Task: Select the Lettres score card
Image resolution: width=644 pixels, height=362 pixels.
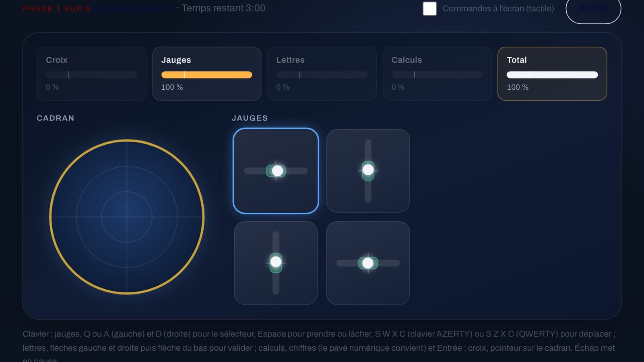Action: 322,74
